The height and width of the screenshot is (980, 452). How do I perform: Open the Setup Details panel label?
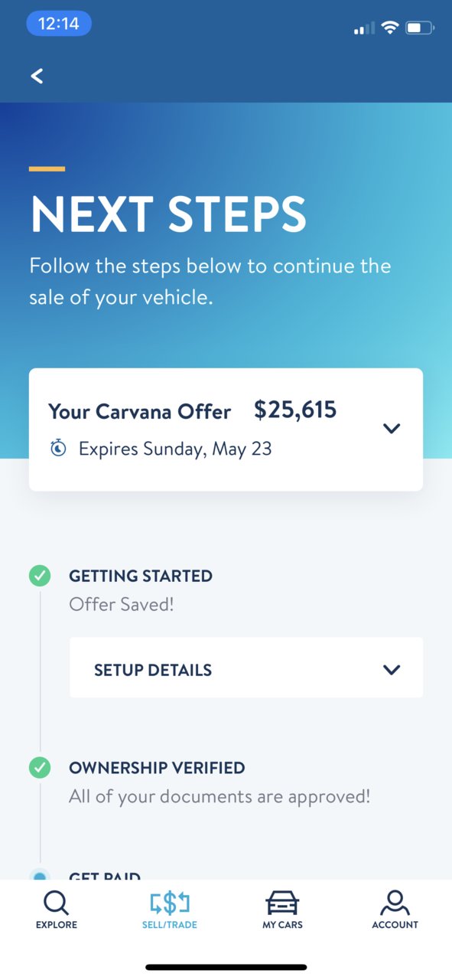tap(153, 670)
